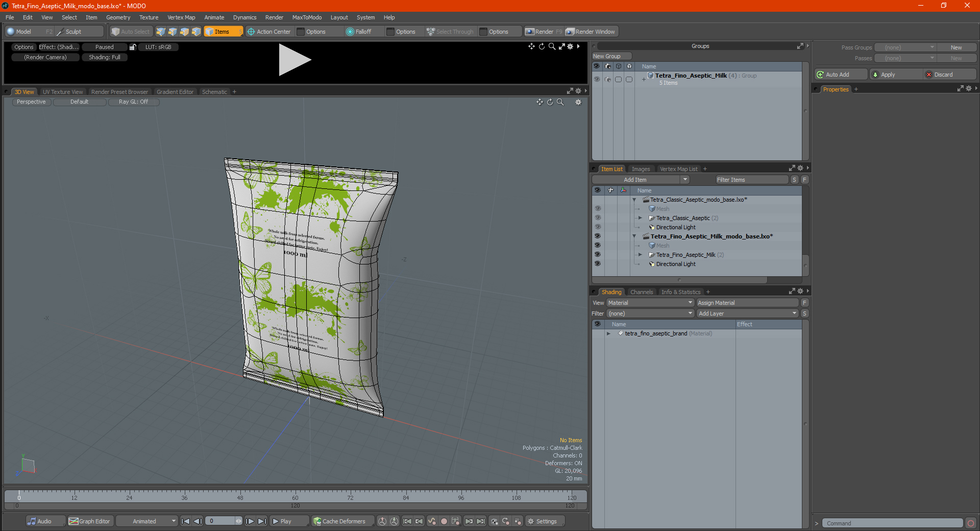Start the preview render play arrow
Image resolution: width=980 pixels, height=531 pixels.
(295, 60)
